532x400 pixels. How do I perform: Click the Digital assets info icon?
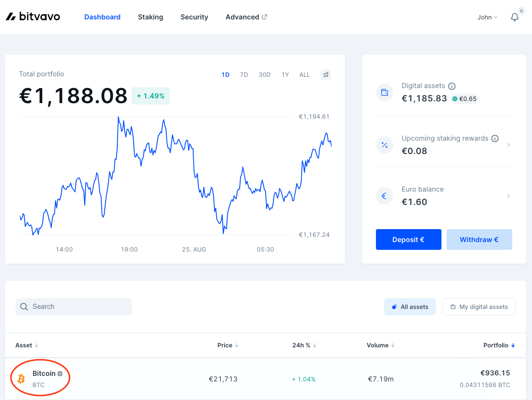tap(452, 86)
